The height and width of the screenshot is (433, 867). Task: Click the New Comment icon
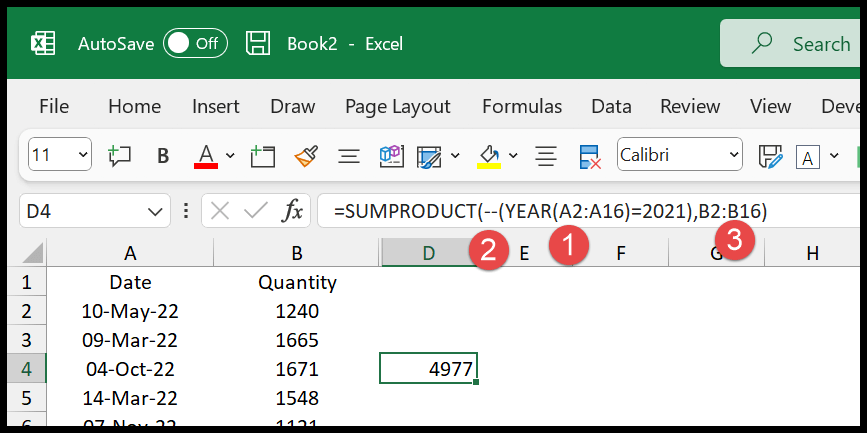[119, 156]
